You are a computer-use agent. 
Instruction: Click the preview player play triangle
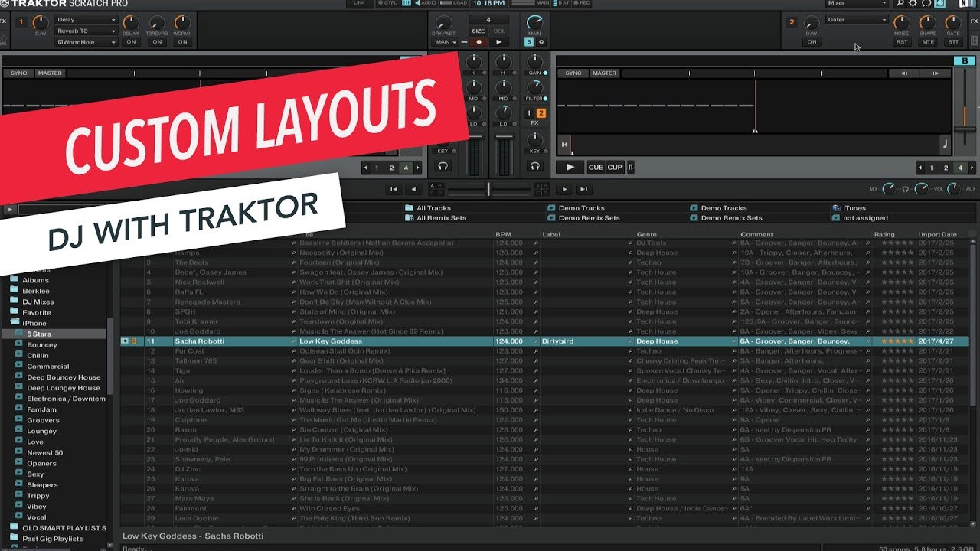tap(10, 209)
